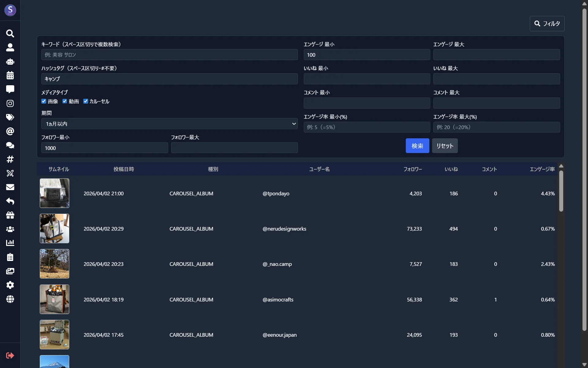Open the user profile icon in sidebar

10,47
